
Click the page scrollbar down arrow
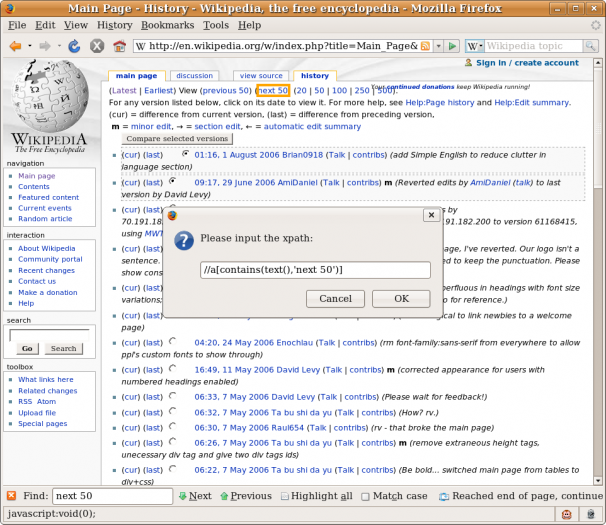[598, 481]
